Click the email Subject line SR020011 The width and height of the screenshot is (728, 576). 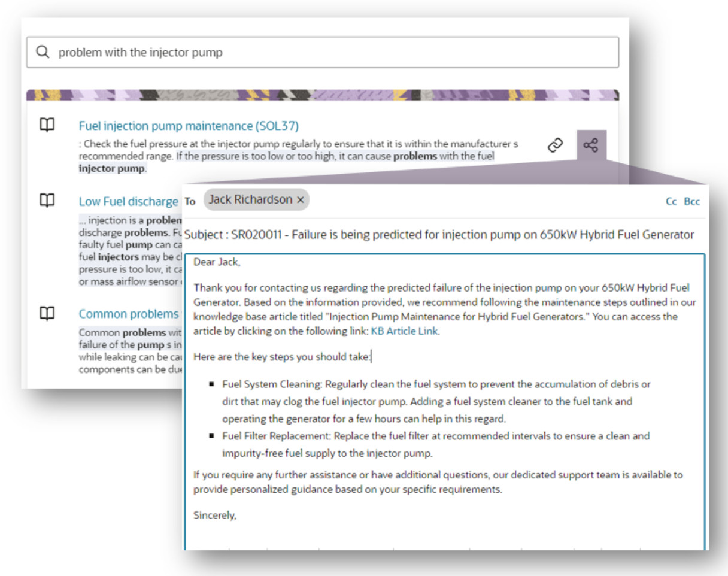coord(439,235)
